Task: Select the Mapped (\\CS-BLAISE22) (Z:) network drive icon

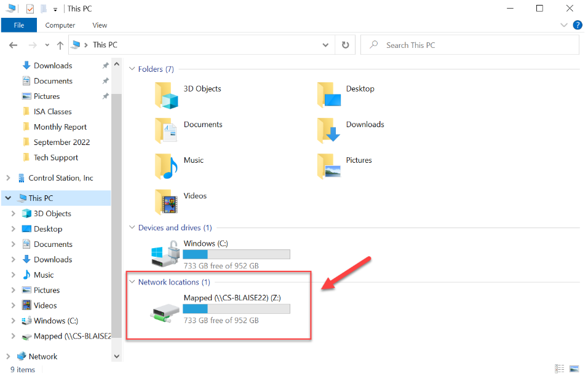Action: coord(165,313)
